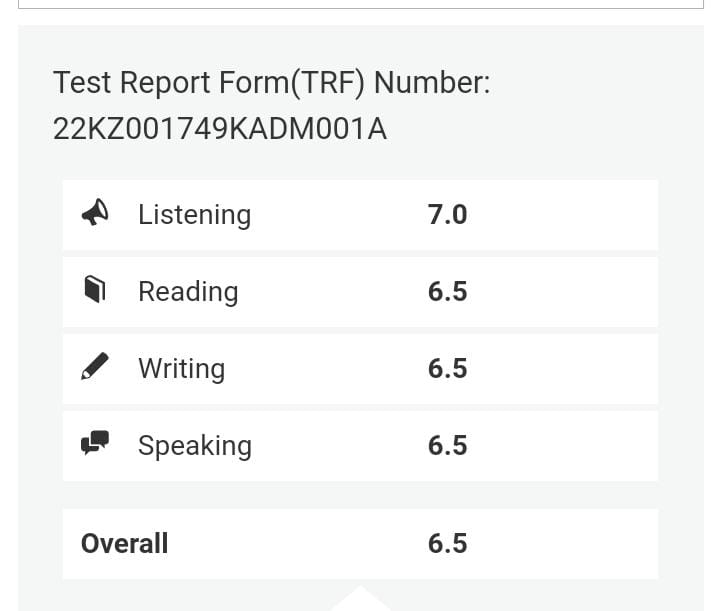Click the Test Report Form(TRF) Number heading
The width and height of the screenshot is (720, 611).
click(272, 83)
